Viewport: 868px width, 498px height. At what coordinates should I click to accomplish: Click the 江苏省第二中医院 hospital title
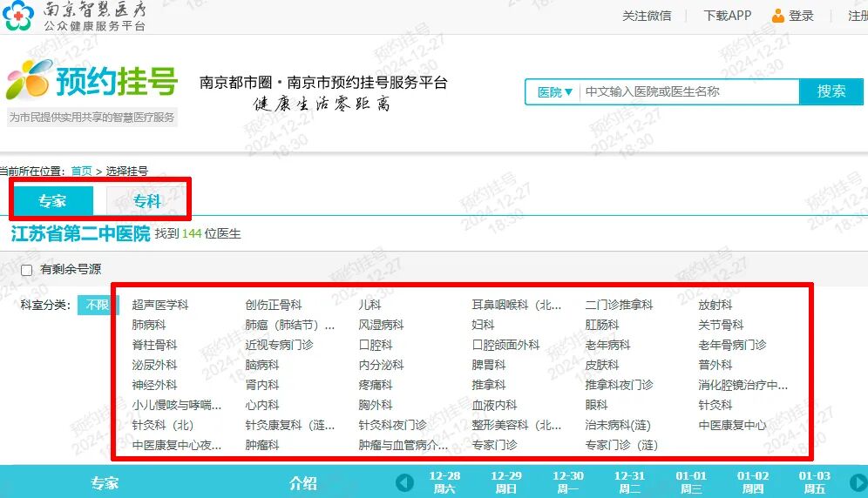[80, 233]
